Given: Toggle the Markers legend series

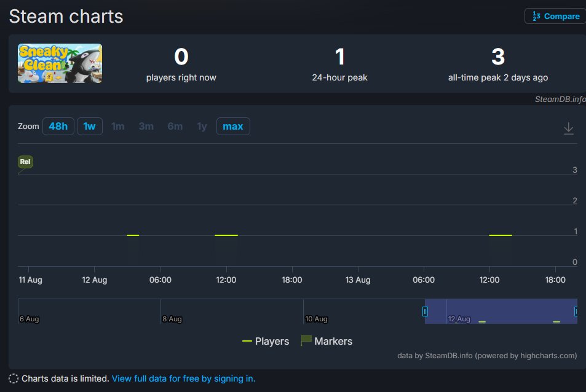Looking at the screenshot, I should [327, 341].
